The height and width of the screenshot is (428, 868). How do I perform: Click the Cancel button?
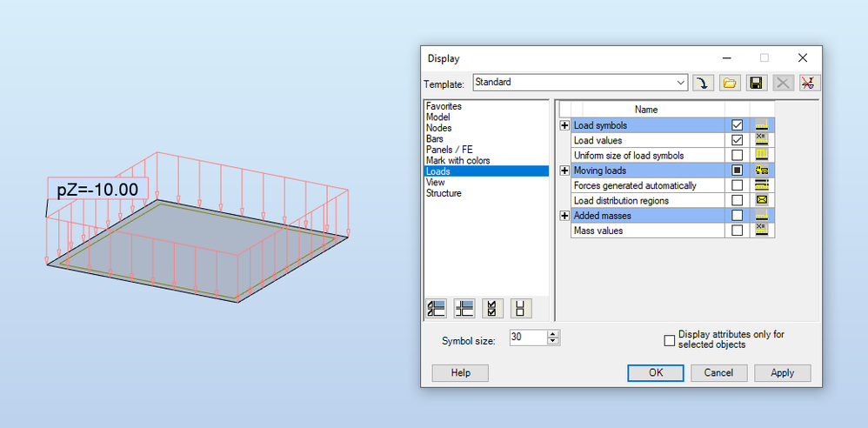719,372
